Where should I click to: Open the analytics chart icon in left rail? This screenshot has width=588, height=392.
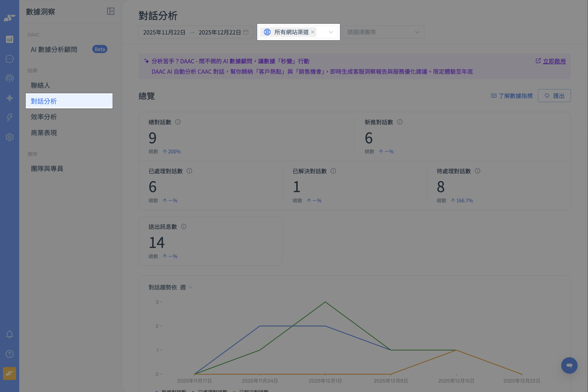click(10, 39)
